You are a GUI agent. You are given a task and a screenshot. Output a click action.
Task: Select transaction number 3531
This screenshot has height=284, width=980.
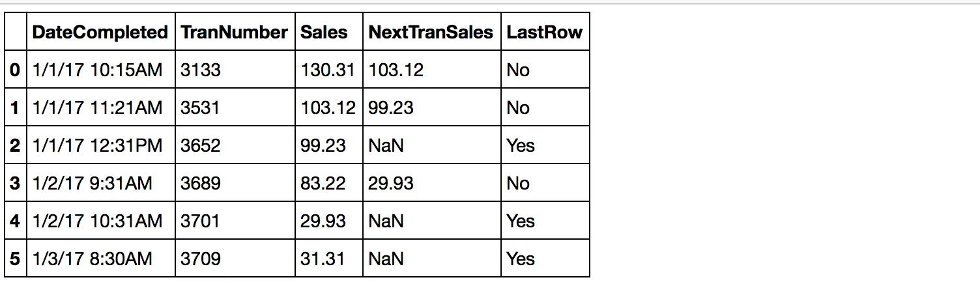coord(200,107)
